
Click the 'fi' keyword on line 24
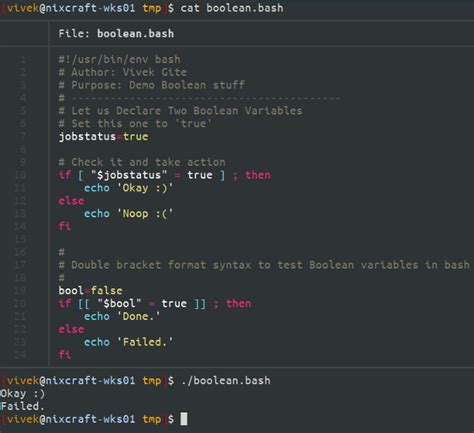pos(65,355)
